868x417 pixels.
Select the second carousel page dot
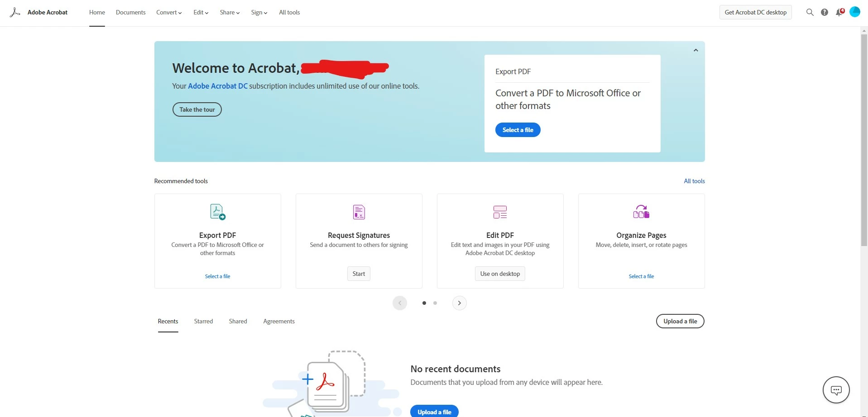pos(435,303)
